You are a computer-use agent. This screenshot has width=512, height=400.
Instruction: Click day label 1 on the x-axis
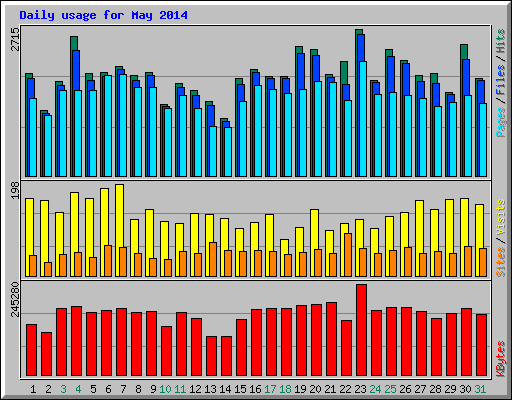[x=33, y=389]
